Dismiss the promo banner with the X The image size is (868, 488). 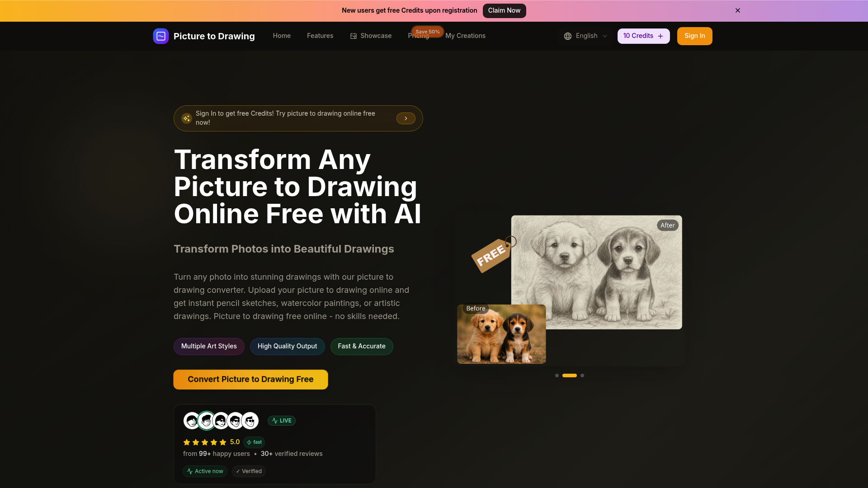[x=738, y=10]
